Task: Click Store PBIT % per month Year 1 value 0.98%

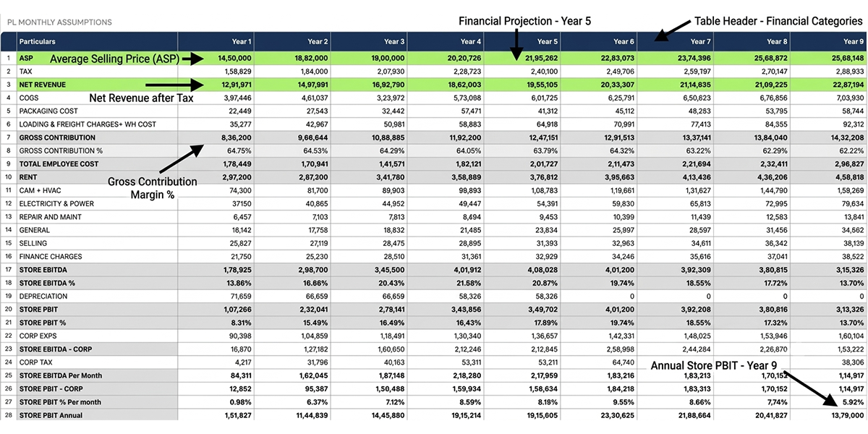Action: coord(240,402)
